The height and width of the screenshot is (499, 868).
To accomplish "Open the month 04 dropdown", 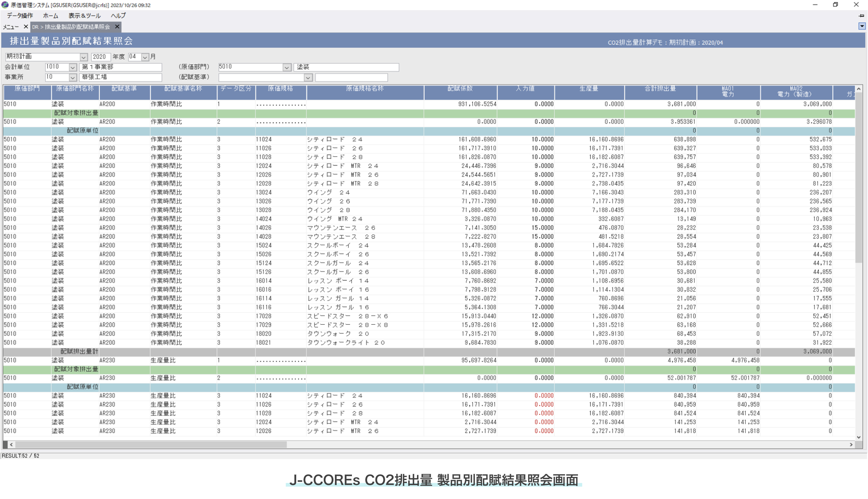I will point(145,57).
